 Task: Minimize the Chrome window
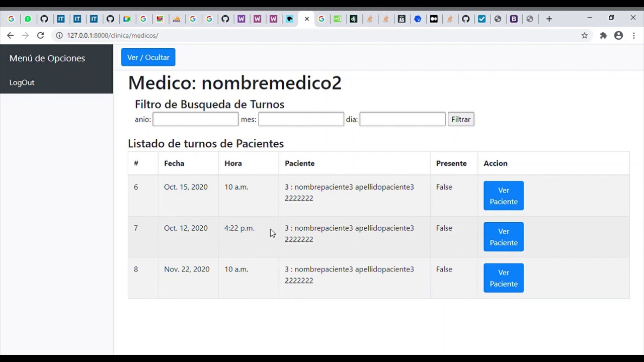pos(590,18)
